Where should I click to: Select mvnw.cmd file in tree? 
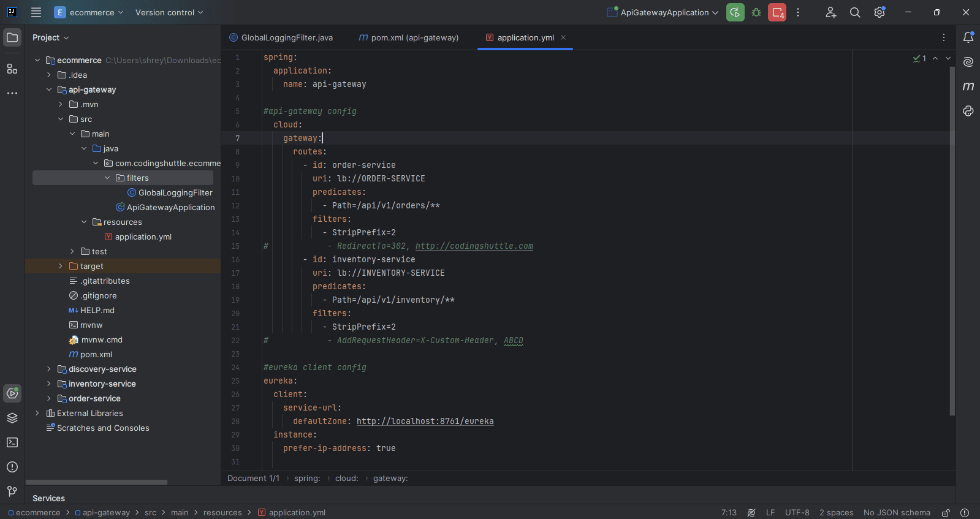96,339
